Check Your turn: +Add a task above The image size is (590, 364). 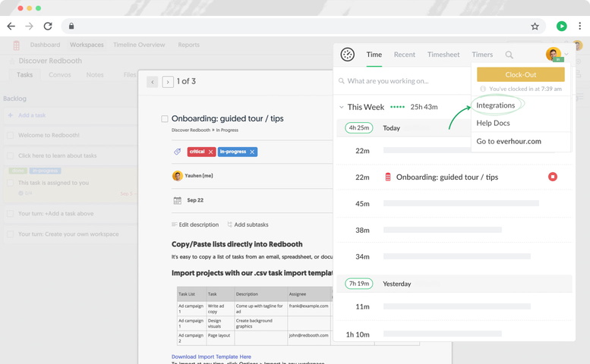coord(10,213)
